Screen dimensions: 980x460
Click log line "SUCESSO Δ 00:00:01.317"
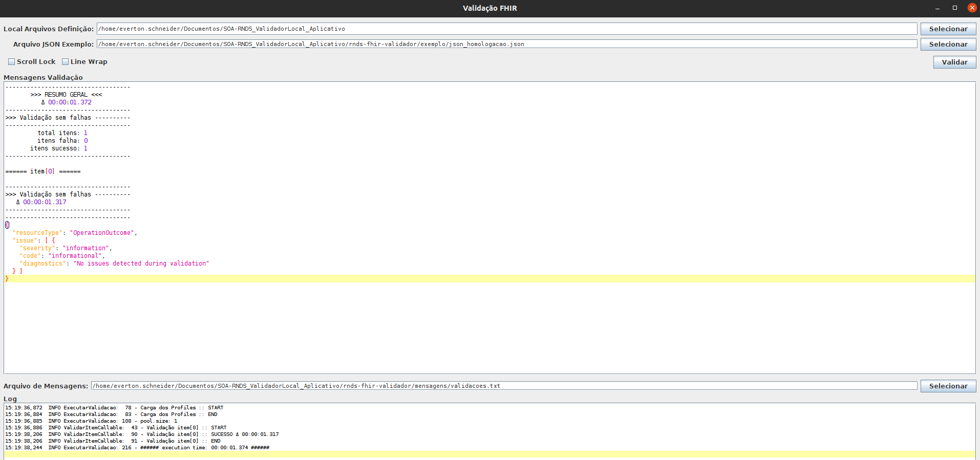tap(142, 434)
